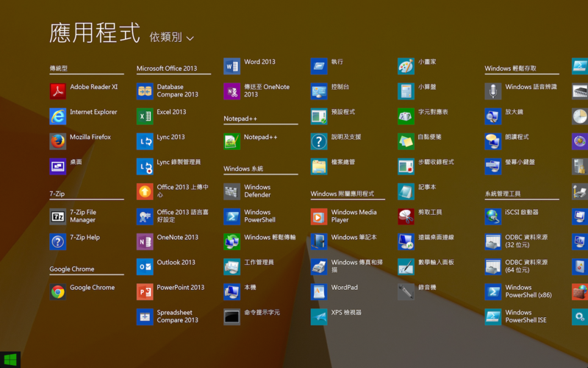This screenshot has width=588, height=368.
Task: Open Database Compare 2013
Action: (145, 91)
